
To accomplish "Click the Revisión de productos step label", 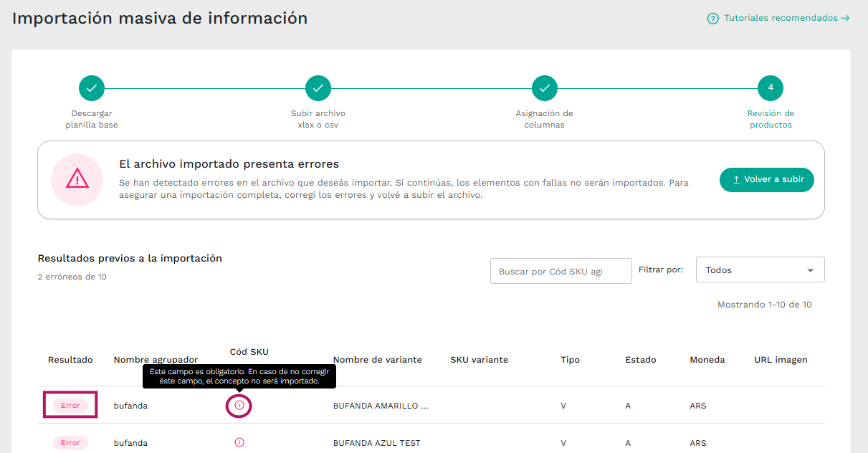I will (x=771, y=119).
